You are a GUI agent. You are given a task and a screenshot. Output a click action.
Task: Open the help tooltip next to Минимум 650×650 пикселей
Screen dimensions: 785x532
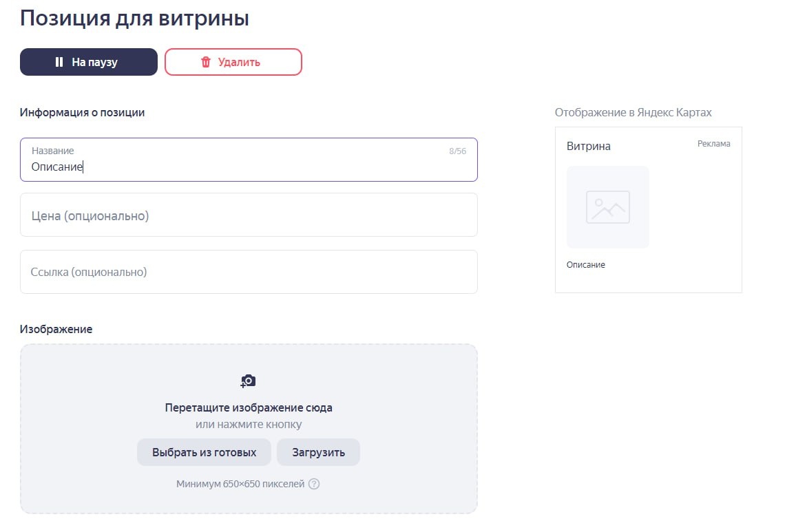314,484
